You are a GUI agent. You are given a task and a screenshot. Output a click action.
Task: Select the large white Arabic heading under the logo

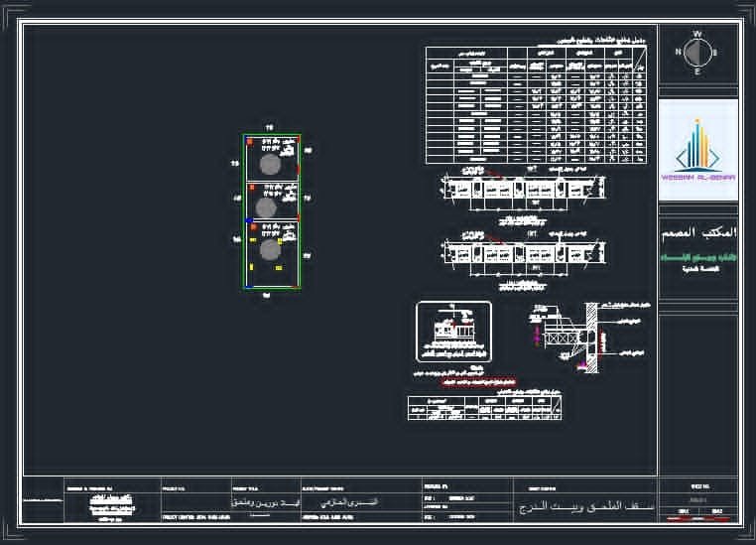698,233
